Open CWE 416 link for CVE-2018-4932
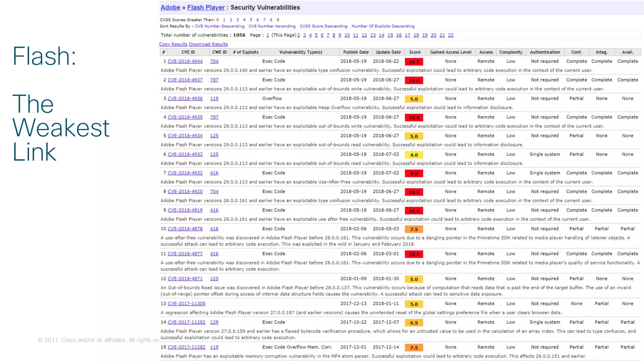This screenshot has height=362, width=644. click(x=214, y=173)
